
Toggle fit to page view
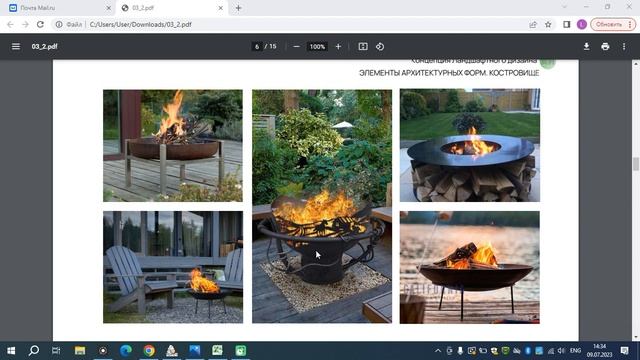363,47
